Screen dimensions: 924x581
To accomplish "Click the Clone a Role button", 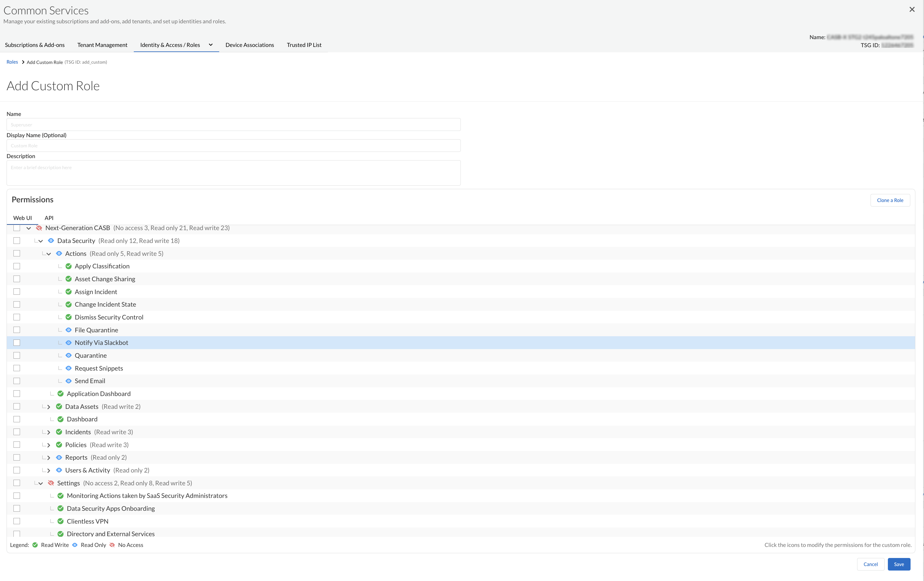I will 890,200.
